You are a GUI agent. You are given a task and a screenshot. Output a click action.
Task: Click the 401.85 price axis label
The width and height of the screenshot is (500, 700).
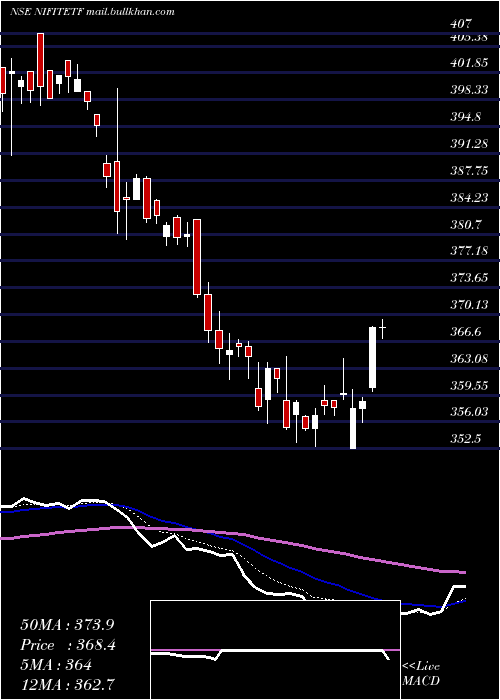tap(469, 63)
